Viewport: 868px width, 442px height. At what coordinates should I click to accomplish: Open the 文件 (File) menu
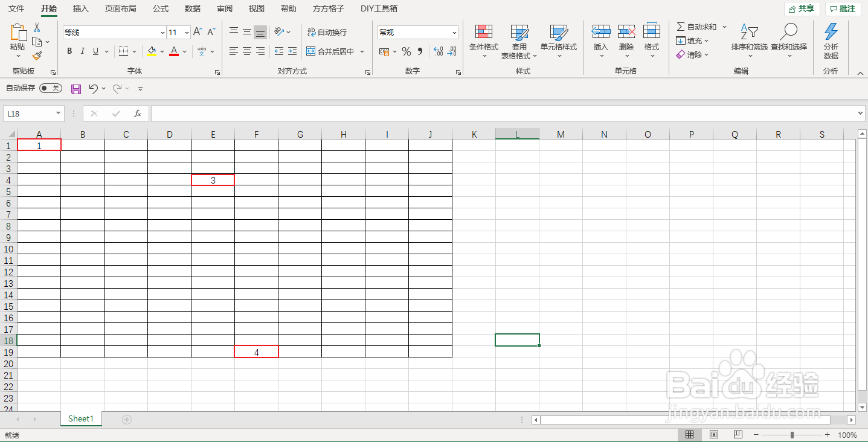(x=16, y=9)
